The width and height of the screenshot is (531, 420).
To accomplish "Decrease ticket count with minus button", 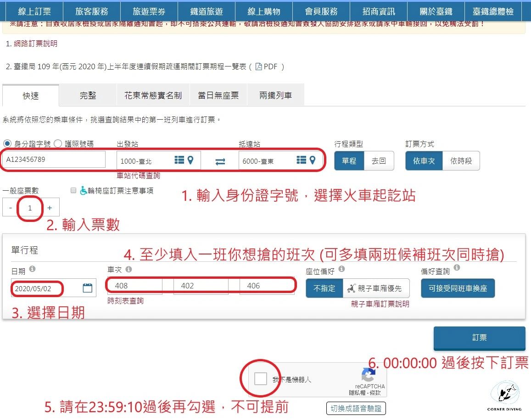I will (11, 207).
